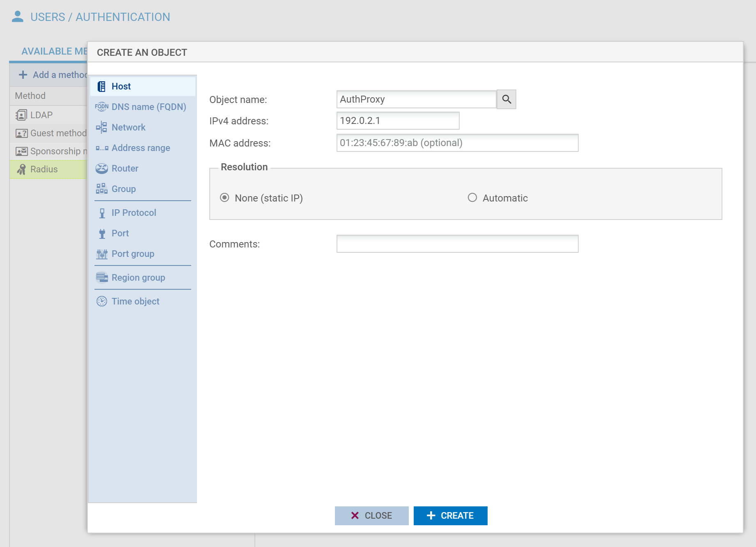Click the CLOSE button

point(371,515)
